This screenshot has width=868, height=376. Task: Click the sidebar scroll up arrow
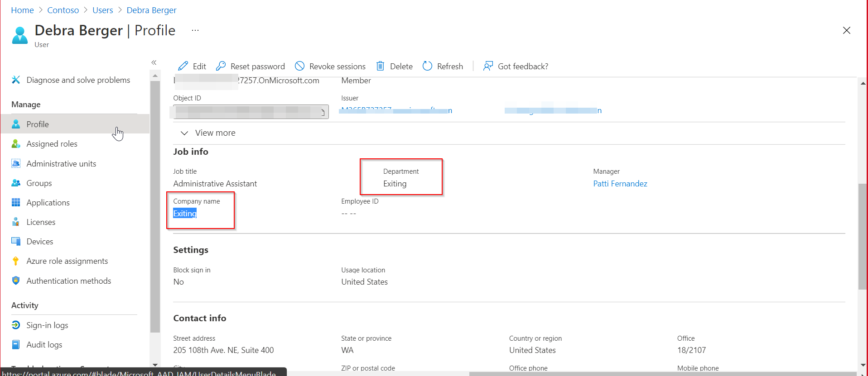155,76
